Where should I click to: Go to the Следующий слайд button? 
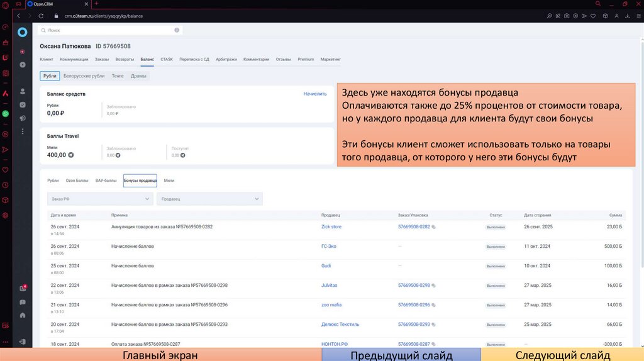[562, 355]
